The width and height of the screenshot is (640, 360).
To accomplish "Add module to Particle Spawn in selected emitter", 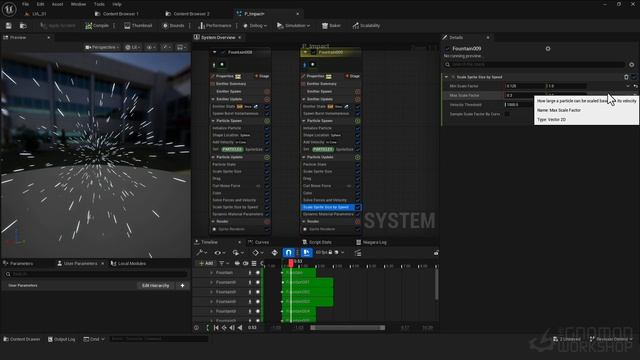I will (358, 121).
